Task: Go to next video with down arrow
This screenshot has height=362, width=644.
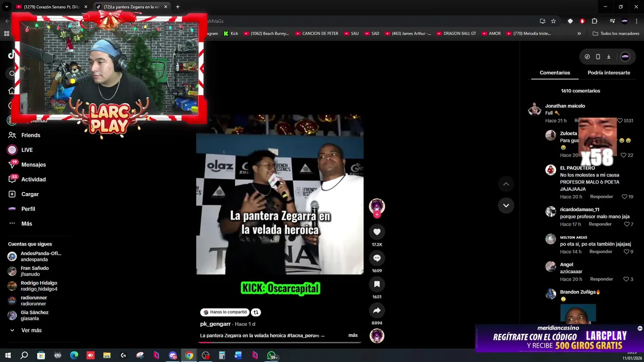Action: [506, 205]
